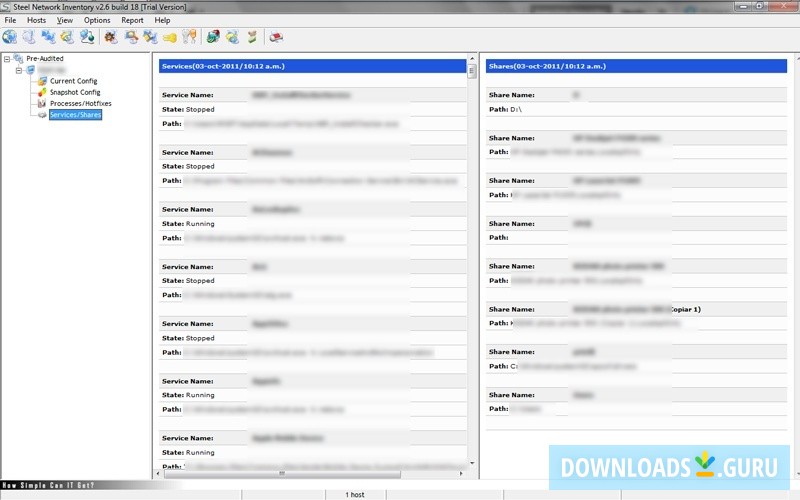The image size is (800, 500).
Task: Click Services panel scrollbar down arrow
Action: 472,463
